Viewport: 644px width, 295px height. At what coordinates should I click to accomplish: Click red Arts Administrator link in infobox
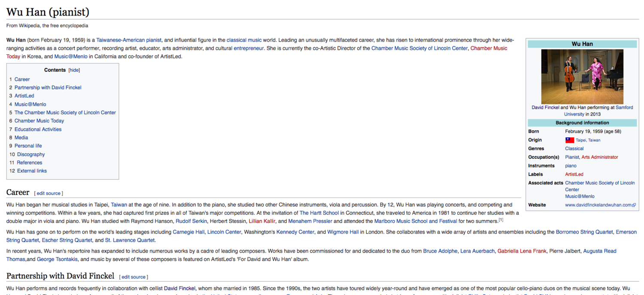tap(600, 157)
